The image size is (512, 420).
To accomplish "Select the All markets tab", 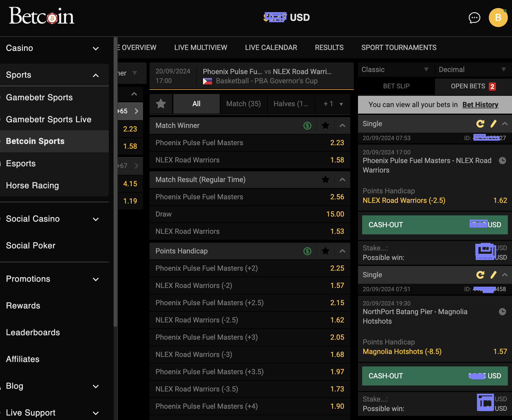I will click(x=196, y=104).
